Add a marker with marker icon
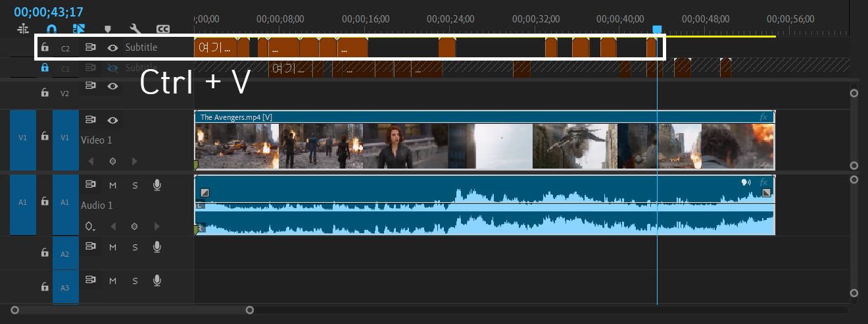 [108, 29]
